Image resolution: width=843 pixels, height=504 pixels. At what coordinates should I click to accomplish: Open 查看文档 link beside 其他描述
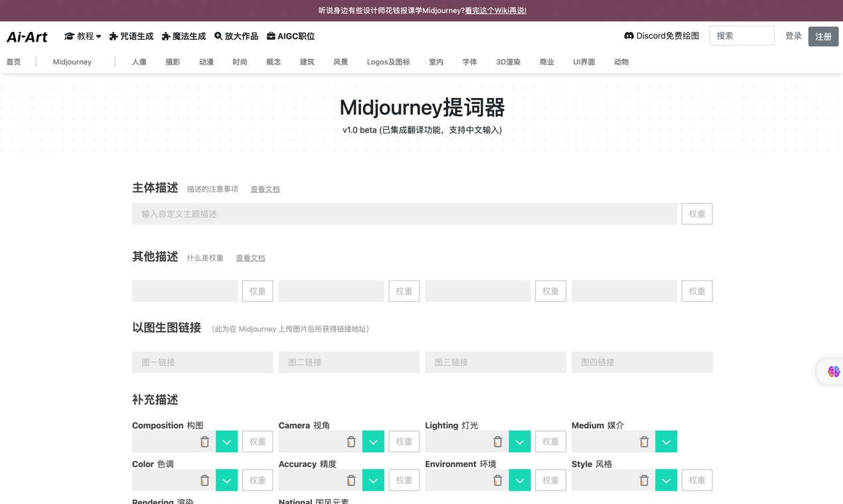click(x=250, y=258)
